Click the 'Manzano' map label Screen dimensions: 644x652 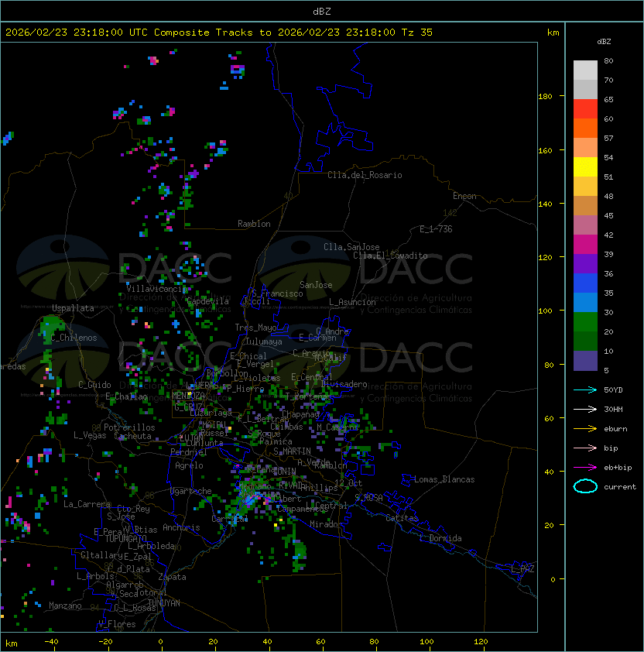click(65, 606)
